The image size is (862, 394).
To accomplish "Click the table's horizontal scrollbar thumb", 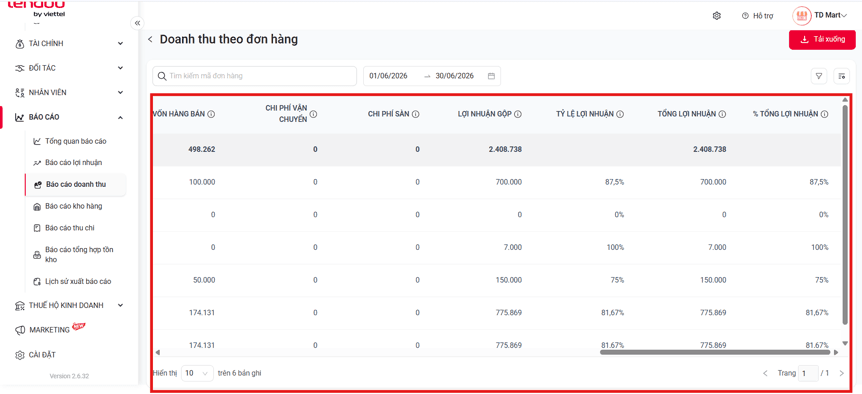I will pos(715,352).
